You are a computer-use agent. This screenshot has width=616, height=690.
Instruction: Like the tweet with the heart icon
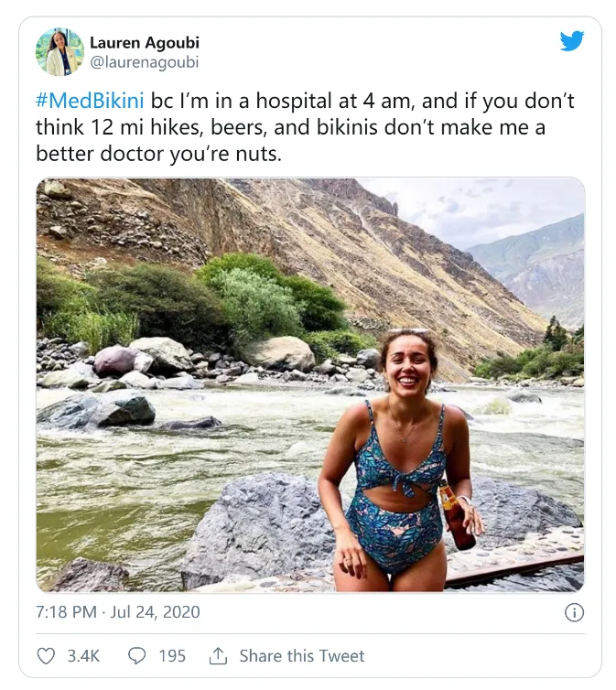pos(46,656)
